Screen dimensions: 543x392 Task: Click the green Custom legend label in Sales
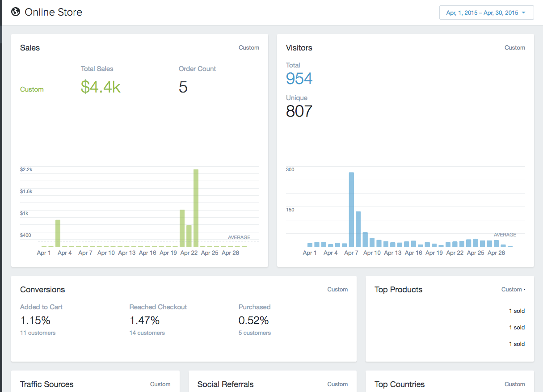(32, 89)
